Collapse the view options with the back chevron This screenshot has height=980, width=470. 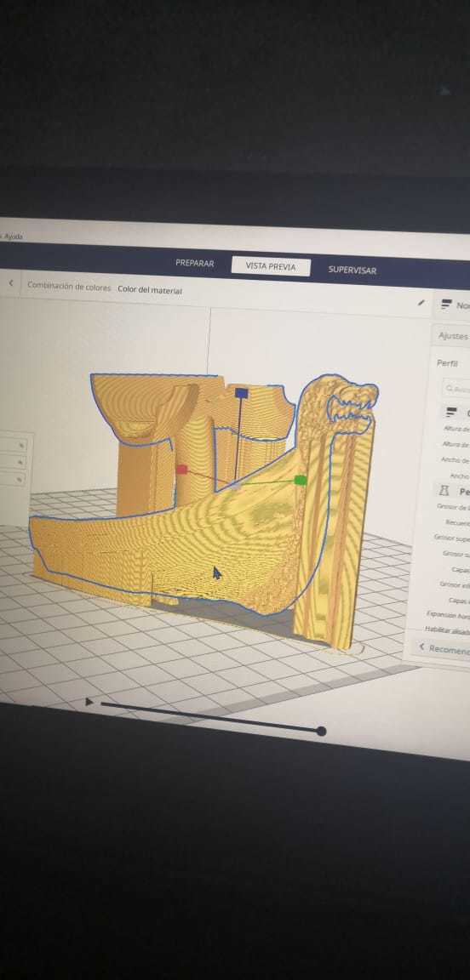(x=10, y=283)
